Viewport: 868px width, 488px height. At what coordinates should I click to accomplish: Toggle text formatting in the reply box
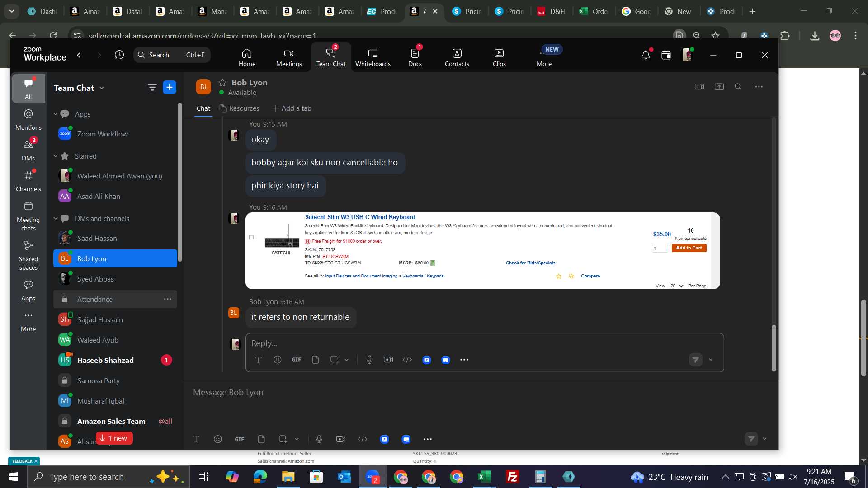(259, 360)
